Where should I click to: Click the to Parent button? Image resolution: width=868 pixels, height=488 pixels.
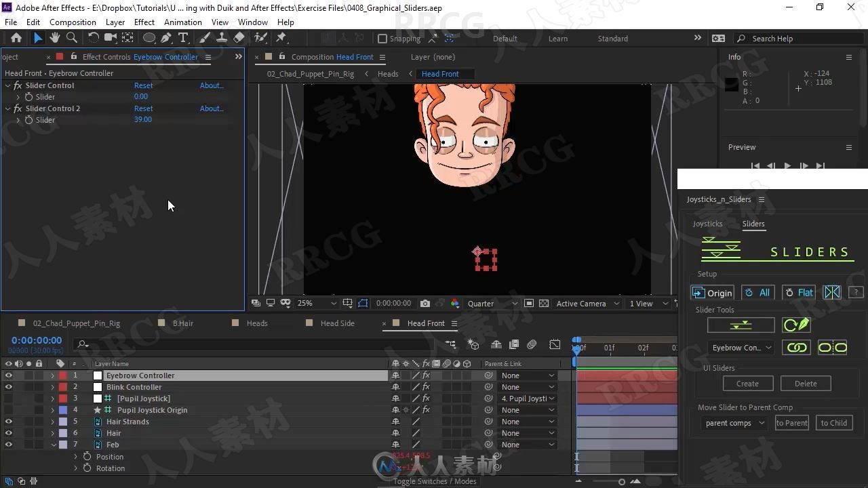click(791, 423)
